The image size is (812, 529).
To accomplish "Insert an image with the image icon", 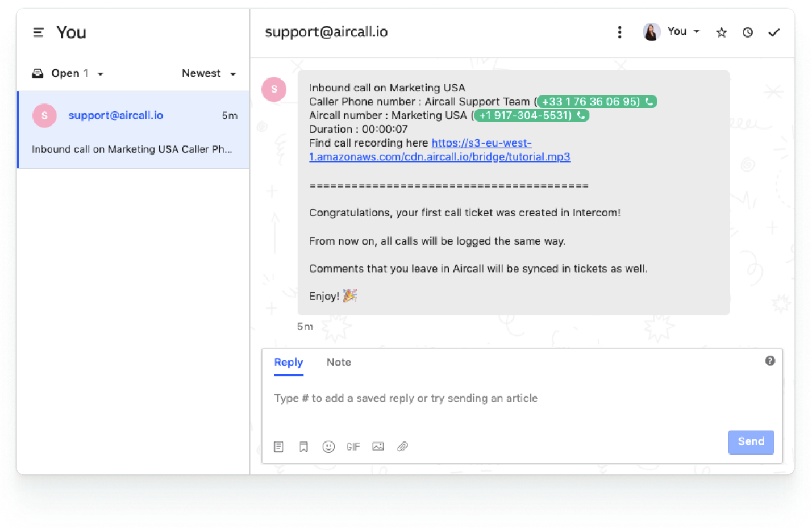I will click(x=378, y=447).
